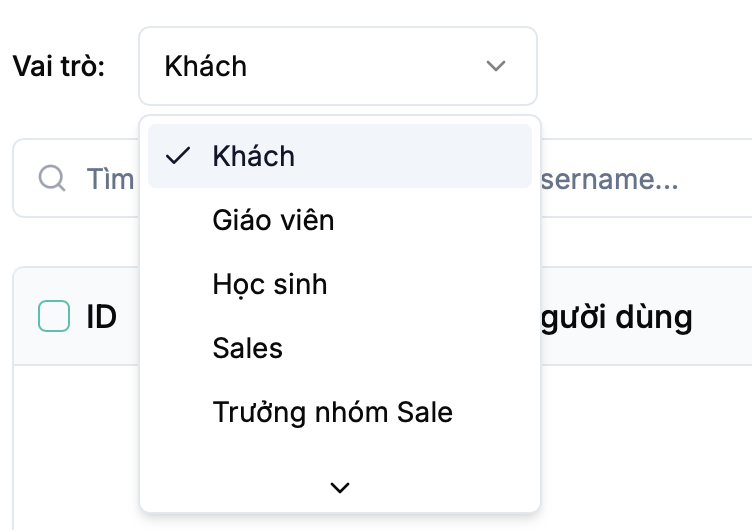The height and width of the screenshot is (530, 752).
Task: Click the scroll-down chevron in role list
Action: [x=340, y=487]
